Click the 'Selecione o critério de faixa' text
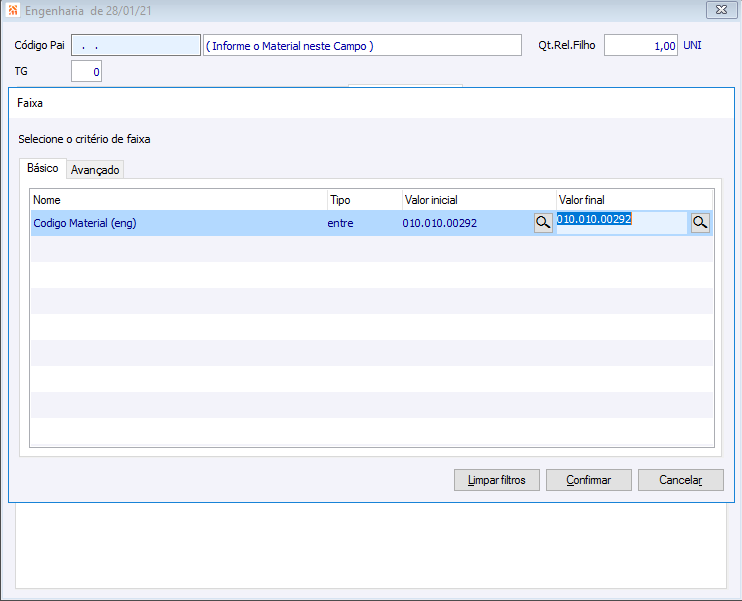The height and width of the screenshot is (601, 742). pyautogui.click(x=84, y=139)
